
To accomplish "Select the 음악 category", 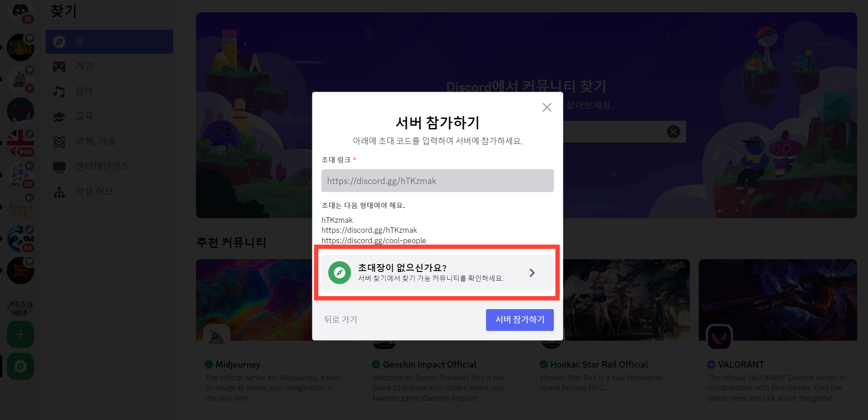I will click(x=109, y=92).
